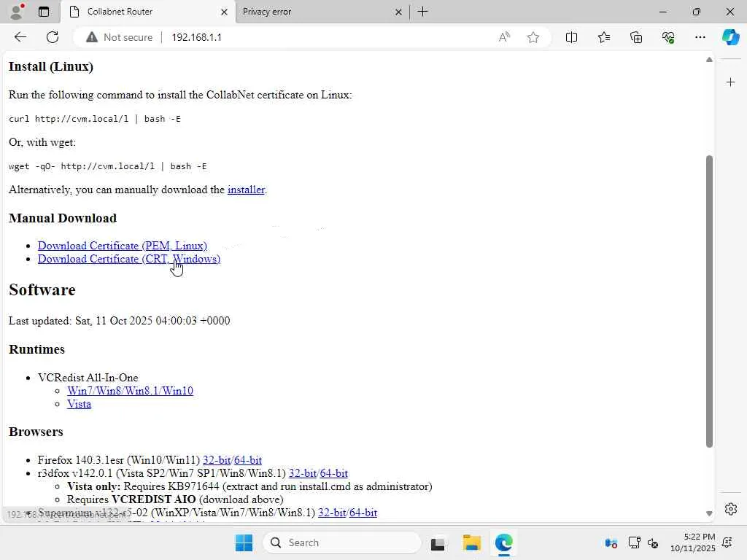Toggle Split screen icon
The image size is (747, 560).
(571, 37)
